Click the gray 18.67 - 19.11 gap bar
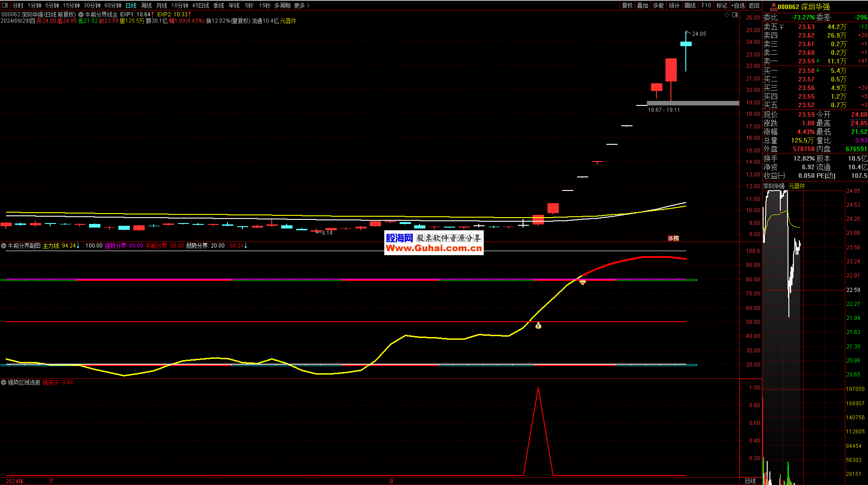The image size is (868, 485). pyautogui.click(x=693, y=103)
